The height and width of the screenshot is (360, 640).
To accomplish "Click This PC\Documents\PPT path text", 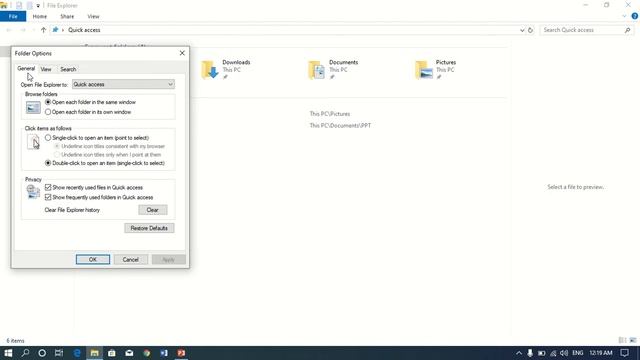I will click(340, 126).
